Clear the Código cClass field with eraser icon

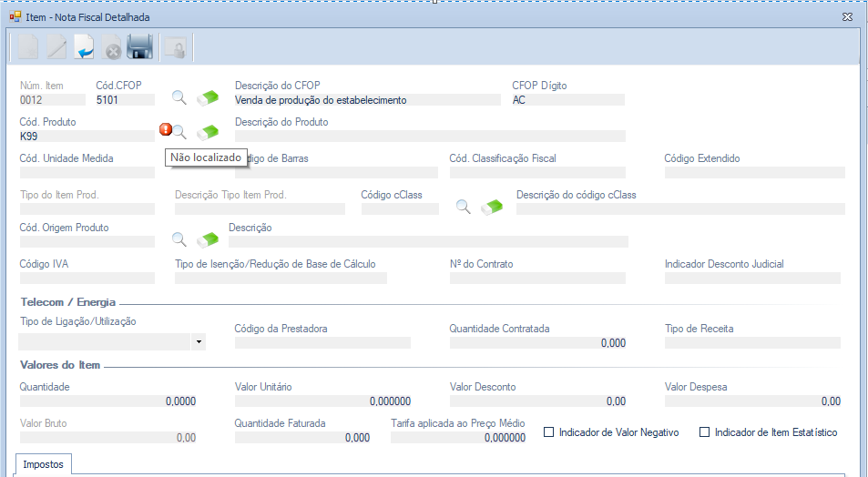[492, 207]
